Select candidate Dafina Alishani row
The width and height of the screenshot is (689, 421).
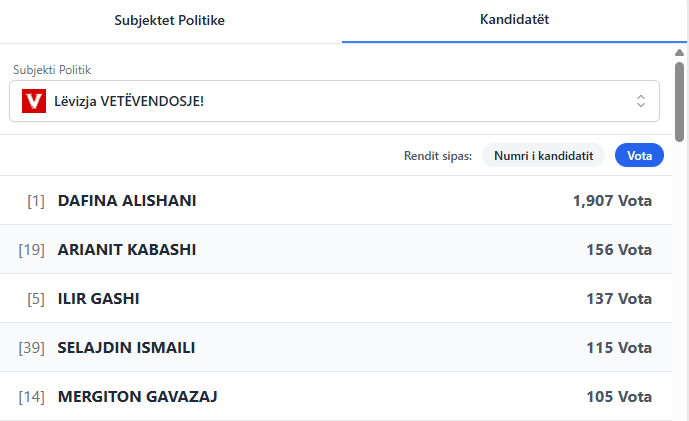pos(336,200)
